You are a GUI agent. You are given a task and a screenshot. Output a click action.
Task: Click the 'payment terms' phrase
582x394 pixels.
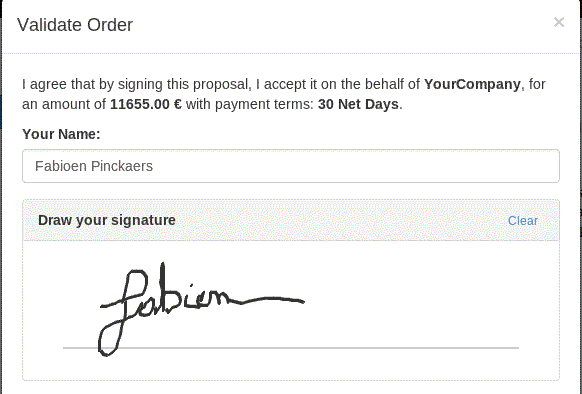264,105
